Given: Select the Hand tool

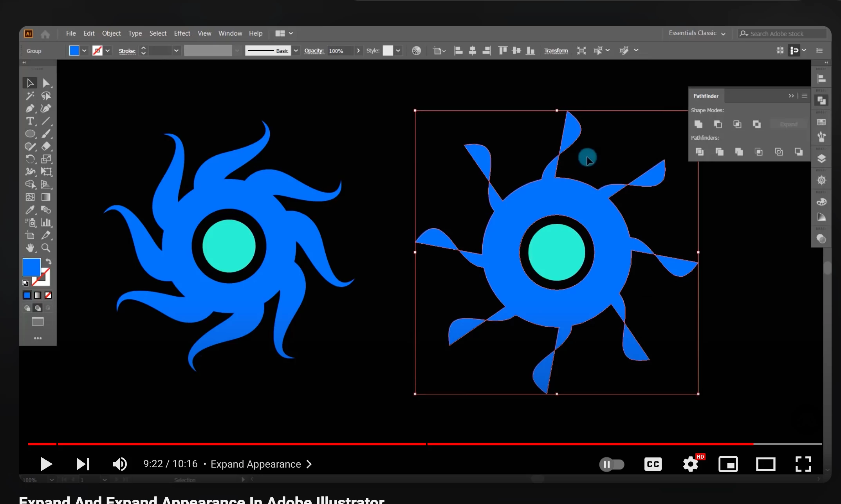Looking at the screenshot, I should [30, 248].
